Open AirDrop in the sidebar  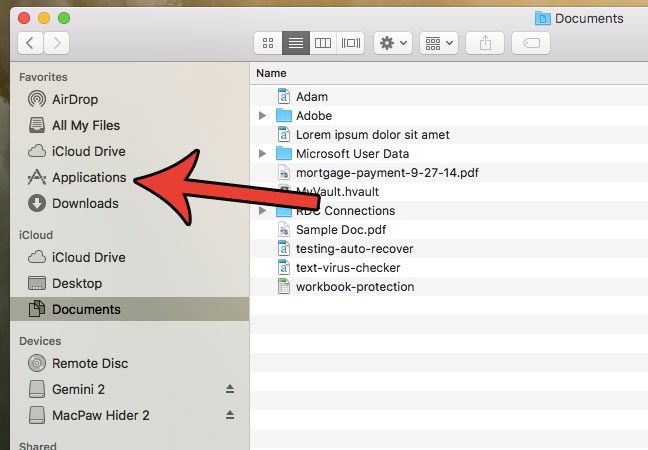click(75, 99)
